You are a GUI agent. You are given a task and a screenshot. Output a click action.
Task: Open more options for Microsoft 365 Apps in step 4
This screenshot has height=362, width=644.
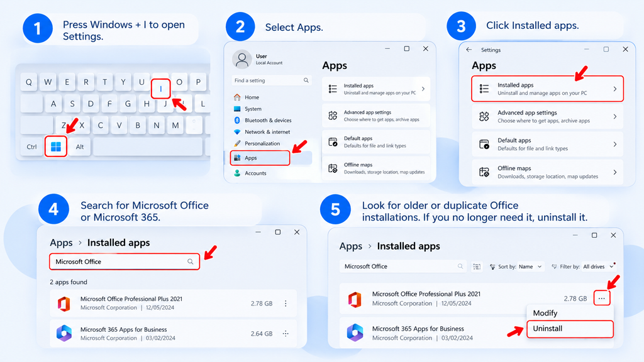pyautogui.click(x=286, y=334)
